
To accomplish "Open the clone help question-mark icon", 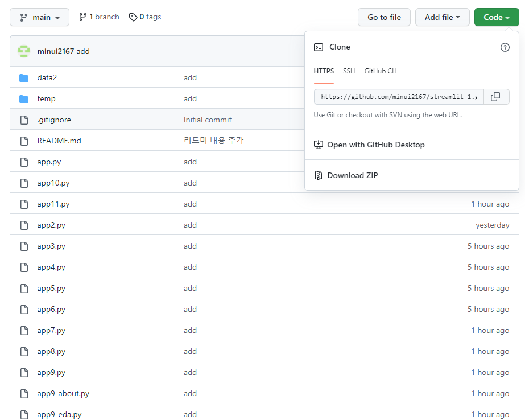I will click(505, 47).
